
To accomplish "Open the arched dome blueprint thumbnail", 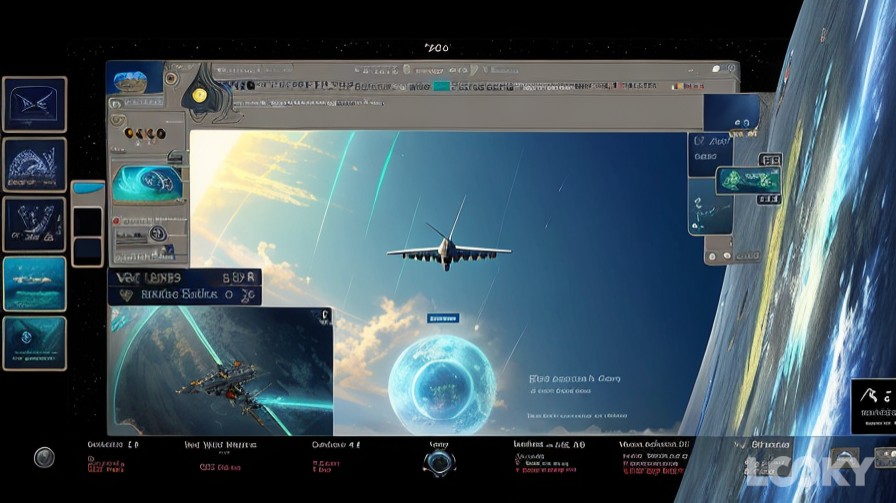I will click(x=34, y=165).
